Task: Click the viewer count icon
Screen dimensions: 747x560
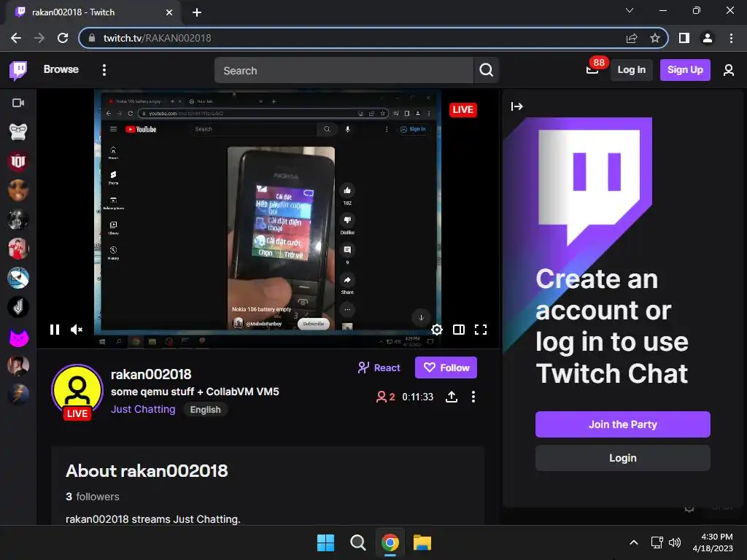Action: (381, 397)
